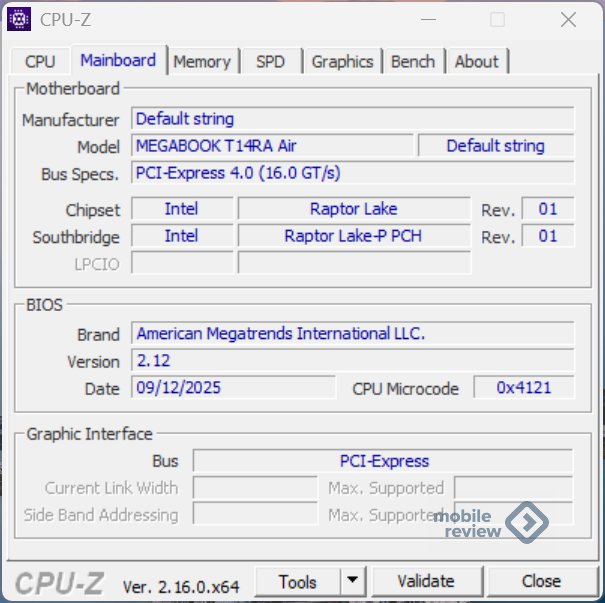Go to the Graphics tab

tap(342, 62)
